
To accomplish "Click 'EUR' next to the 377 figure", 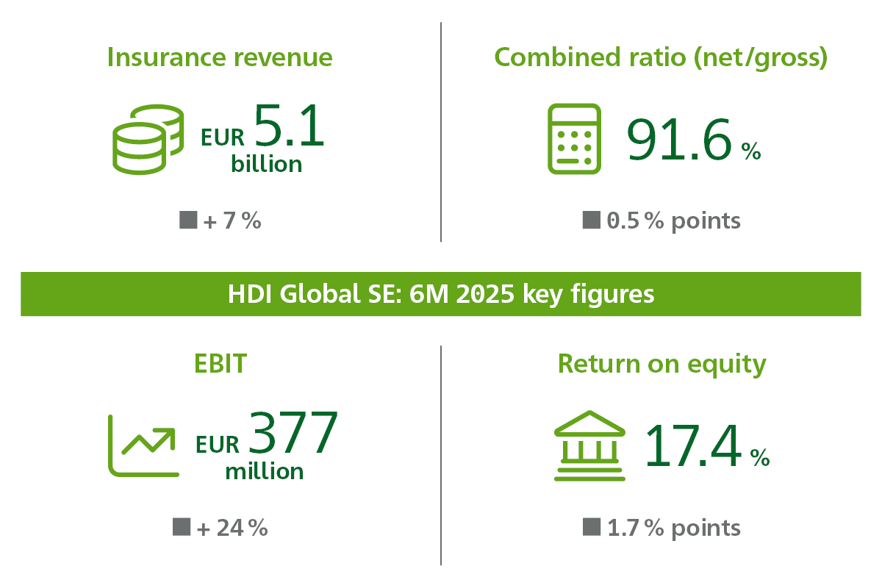I will pyautogui.click(x=218, y=445).
